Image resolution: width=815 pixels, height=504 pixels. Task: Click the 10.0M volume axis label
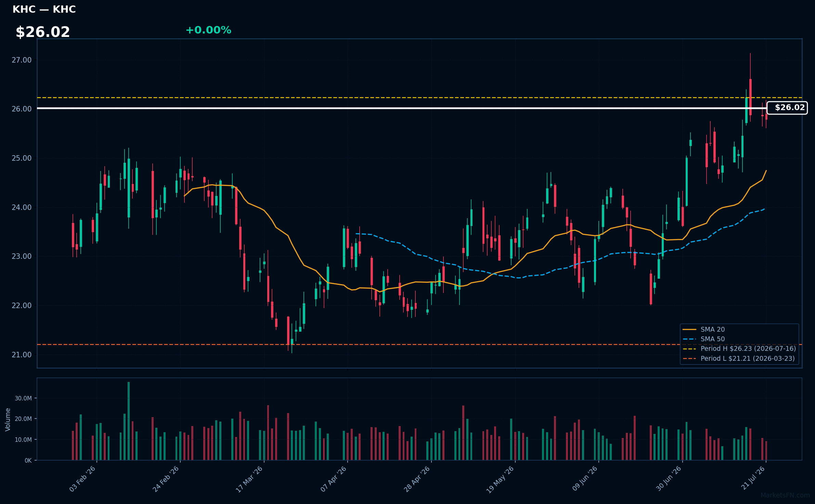tap(23, 440)
